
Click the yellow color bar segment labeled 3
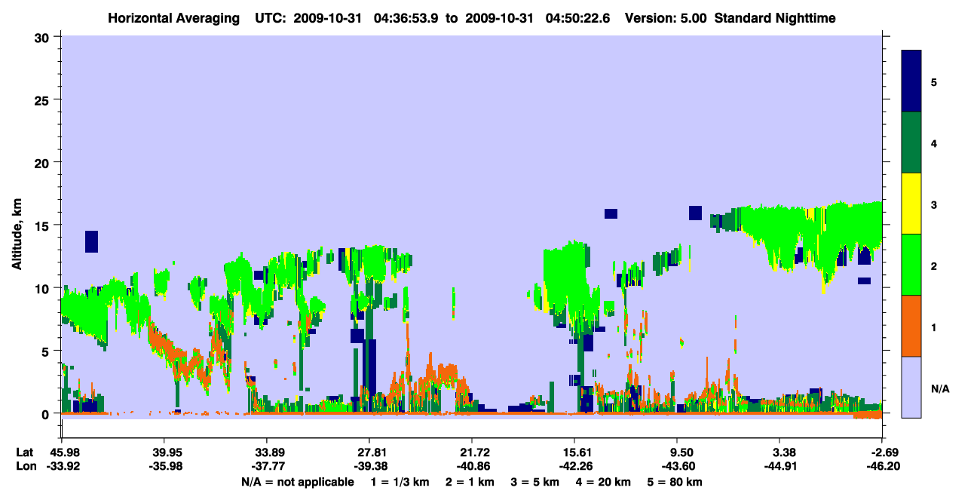point(911,204)
